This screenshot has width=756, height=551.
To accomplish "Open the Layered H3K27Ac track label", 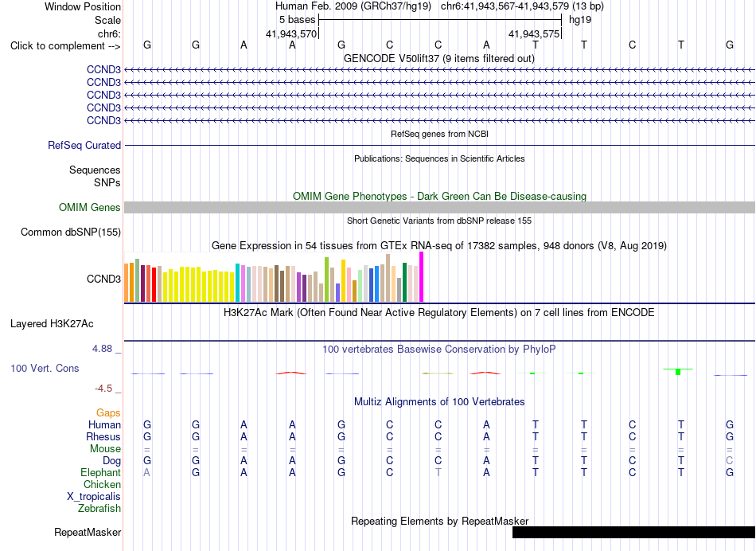I will [52, 324].
